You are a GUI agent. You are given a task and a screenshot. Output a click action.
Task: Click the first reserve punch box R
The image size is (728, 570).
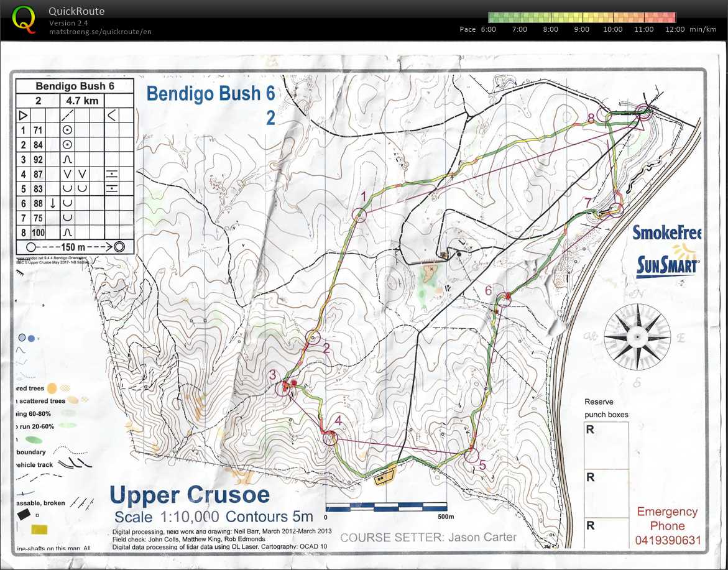point(606,445)
